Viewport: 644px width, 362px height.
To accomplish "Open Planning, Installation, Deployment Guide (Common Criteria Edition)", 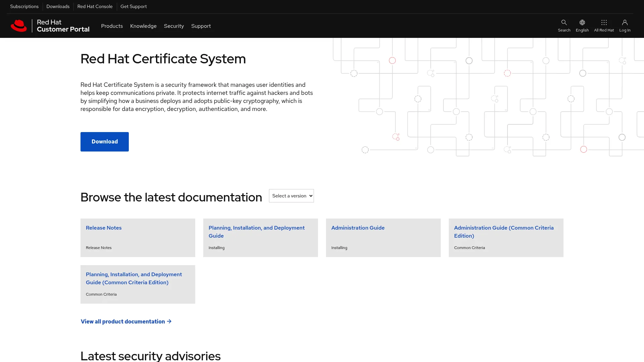I will (134, 278).
